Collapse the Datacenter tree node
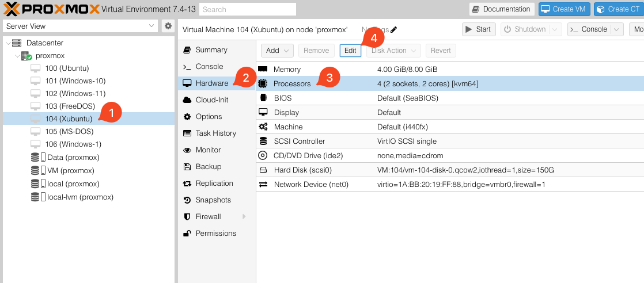This screenshot has width=644, height=283. click(7, 43)
